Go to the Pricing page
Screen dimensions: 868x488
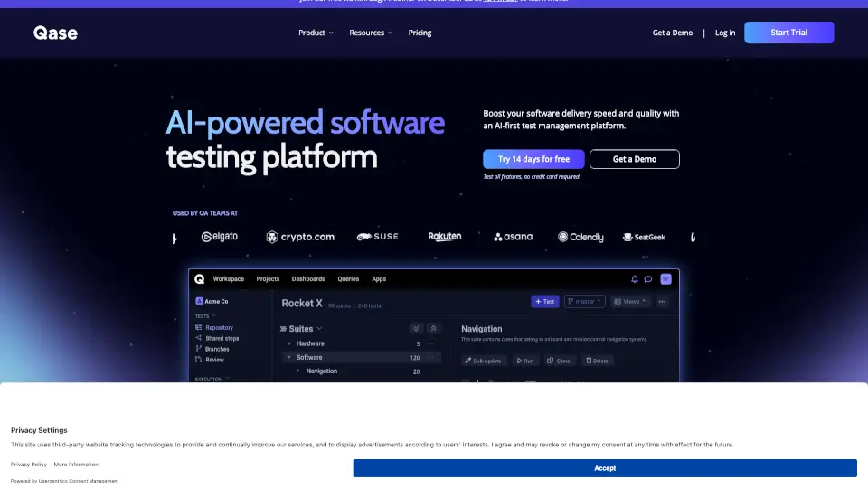tap(420, 33)
